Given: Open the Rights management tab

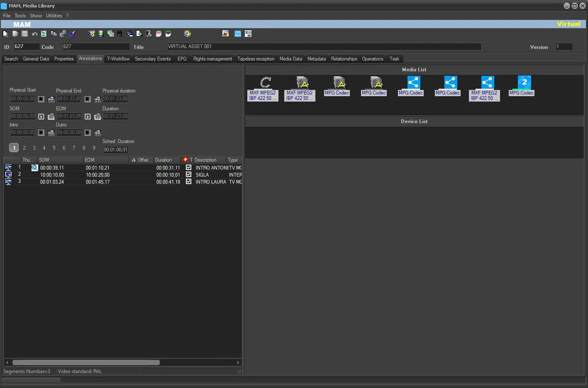Looking at the screenshot, I should [212, 59].
